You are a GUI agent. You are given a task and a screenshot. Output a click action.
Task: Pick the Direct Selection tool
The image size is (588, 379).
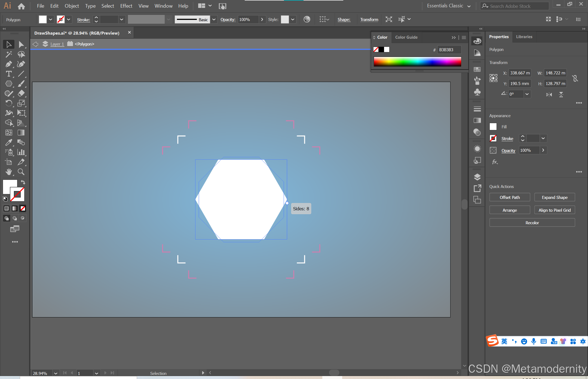coord(21,44)
